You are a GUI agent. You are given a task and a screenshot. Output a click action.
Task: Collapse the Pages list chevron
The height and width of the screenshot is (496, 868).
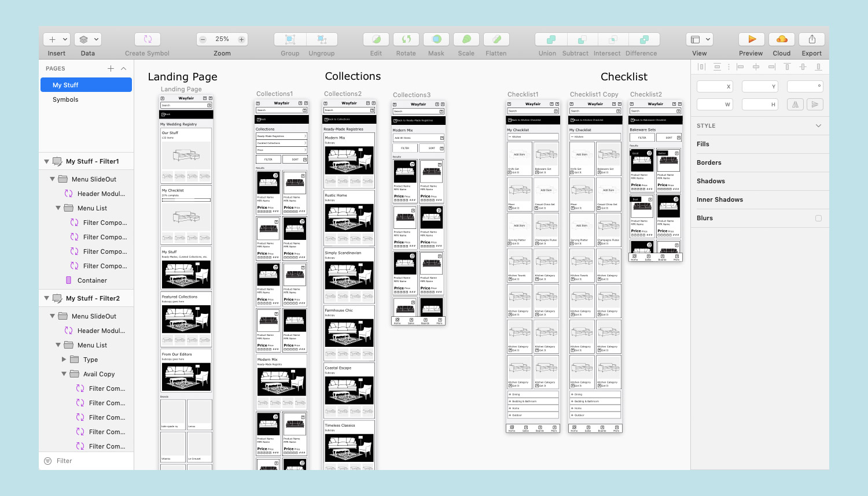point(123,68)
